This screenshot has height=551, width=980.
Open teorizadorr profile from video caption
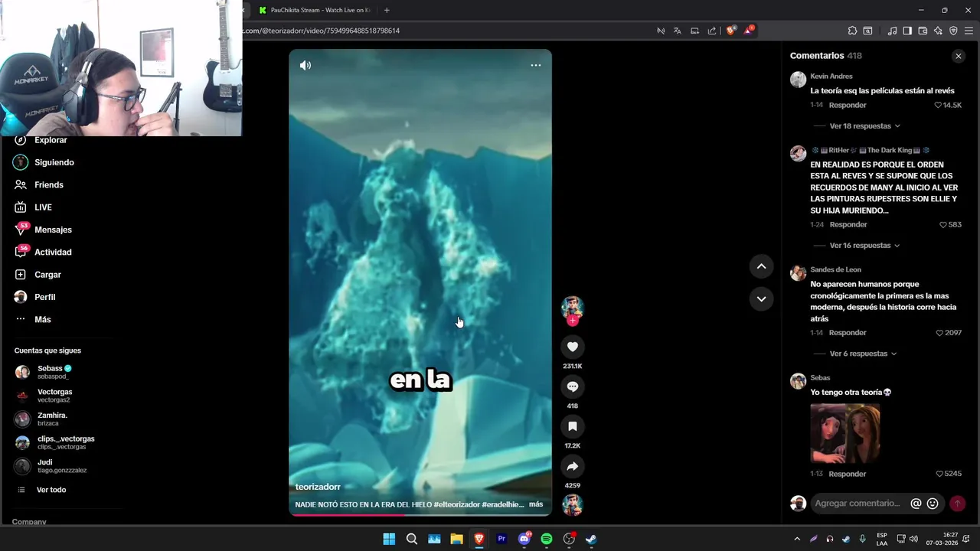tap(318, 487)
